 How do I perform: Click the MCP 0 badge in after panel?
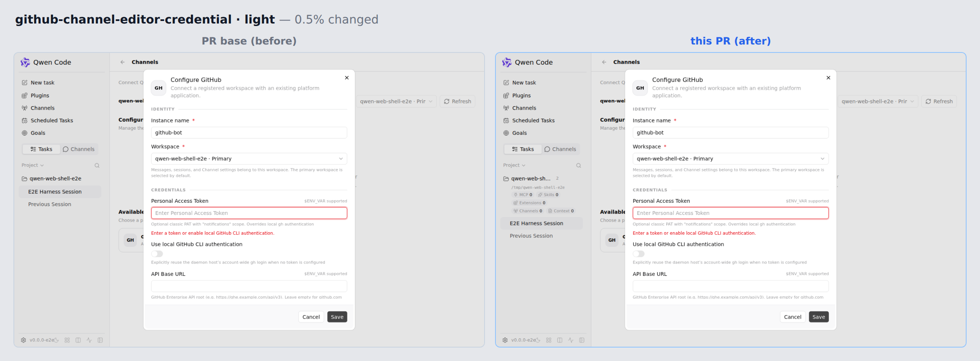coord(523,195)
